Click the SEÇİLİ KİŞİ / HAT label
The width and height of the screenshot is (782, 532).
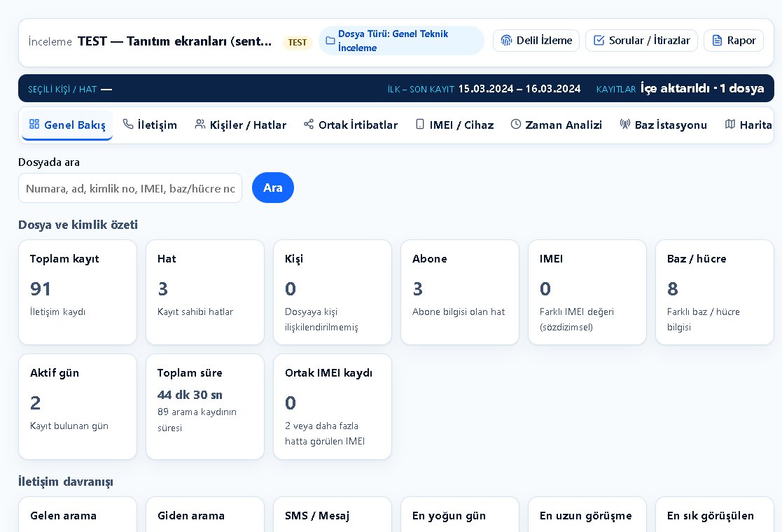[x=62, y=89]
